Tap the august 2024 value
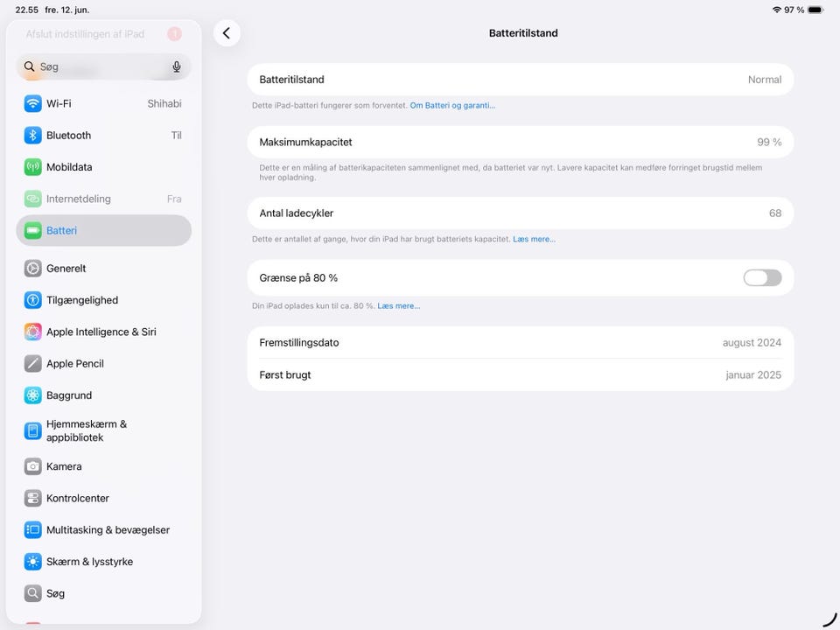The width and height of the screenshot is (840, 630). (752, 343)
